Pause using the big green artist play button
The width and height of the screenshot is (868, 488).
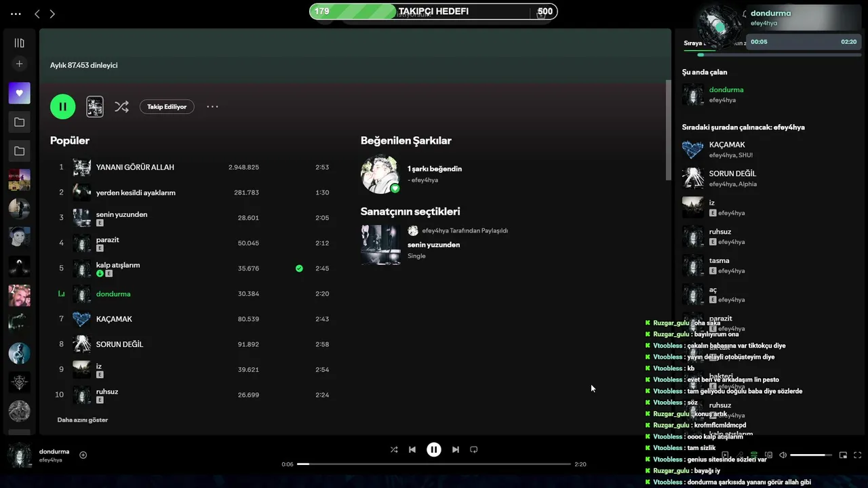(x=62, y=106)
